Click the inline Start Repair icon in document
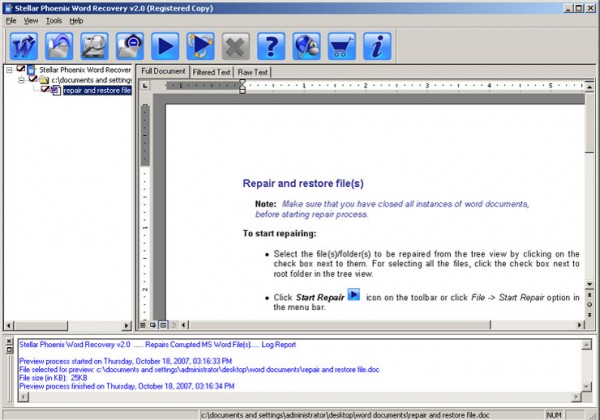600x420 pixels. 354,295
